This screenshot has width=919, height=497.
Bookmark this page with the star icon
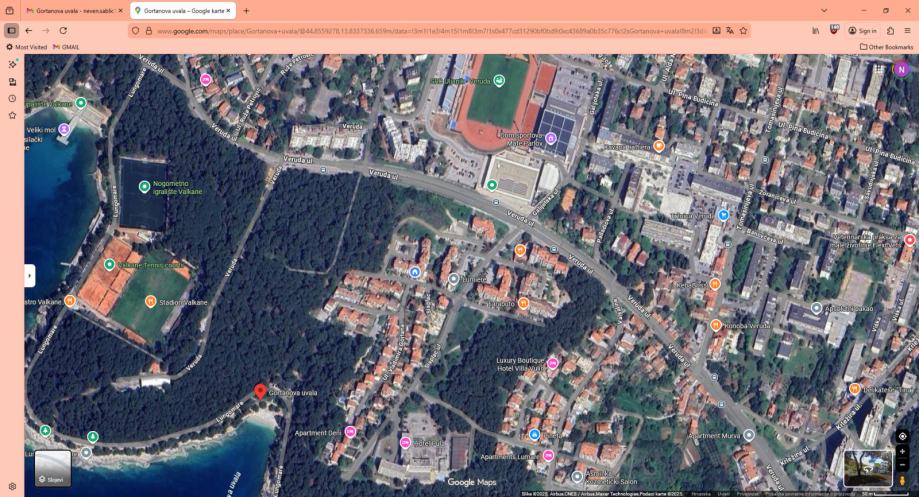(x=743, y=30)
